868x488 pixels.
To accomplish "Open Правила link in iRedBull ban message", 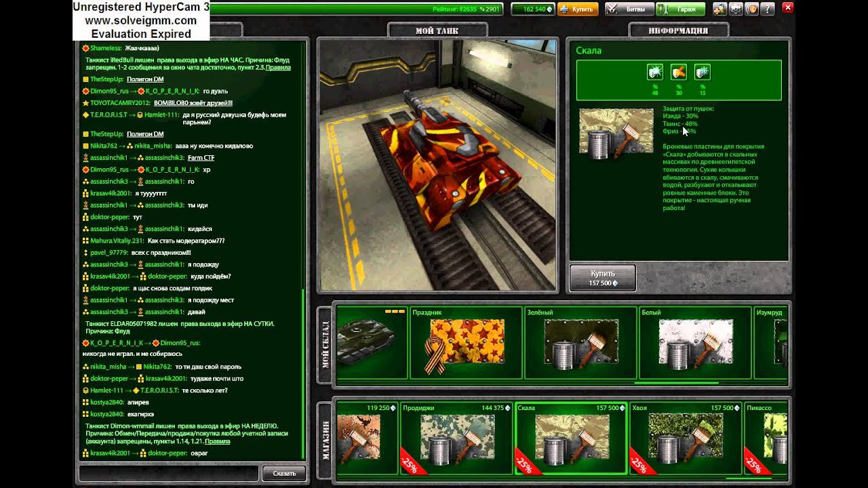I will click(x=278, y=68).
